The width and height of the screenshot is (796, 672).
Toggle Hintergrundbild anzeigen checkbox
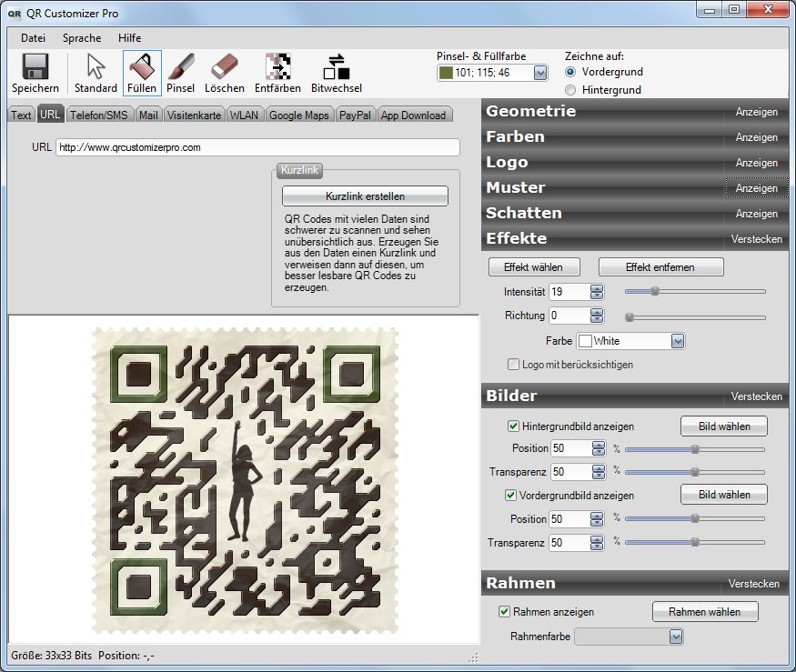[x=513, y=426]
